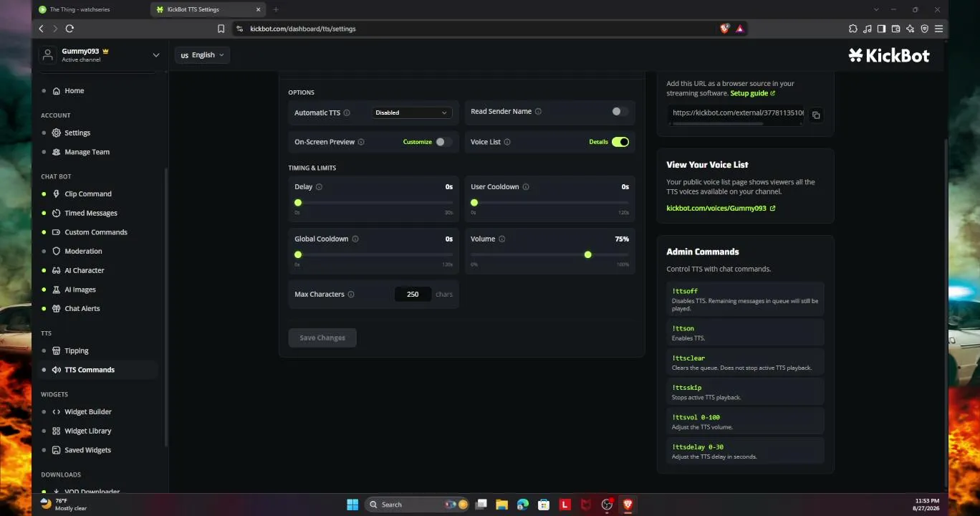Screen dimensions: 980x516
Task: Open the Setup guide link
Action: click(752, 93)
